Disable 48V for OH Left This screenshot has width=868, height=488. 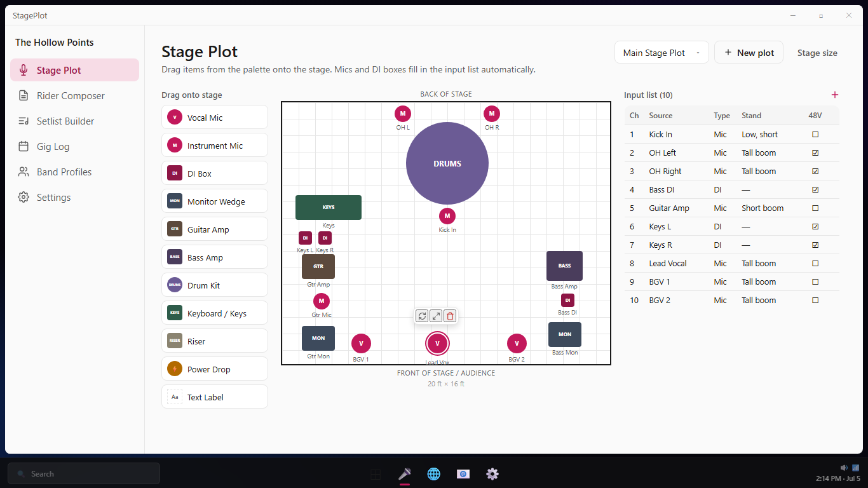815,153
